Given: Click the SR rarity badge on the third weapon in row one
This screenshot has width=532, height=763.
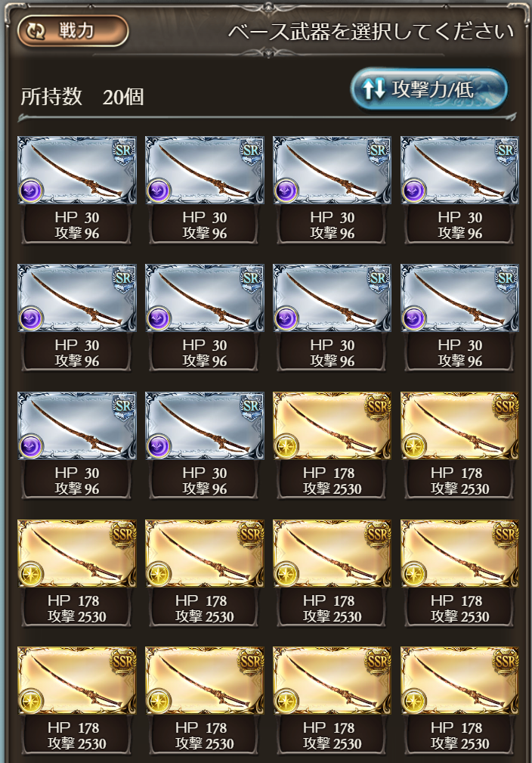Looking at the screenshot, I should coord(379,150).
